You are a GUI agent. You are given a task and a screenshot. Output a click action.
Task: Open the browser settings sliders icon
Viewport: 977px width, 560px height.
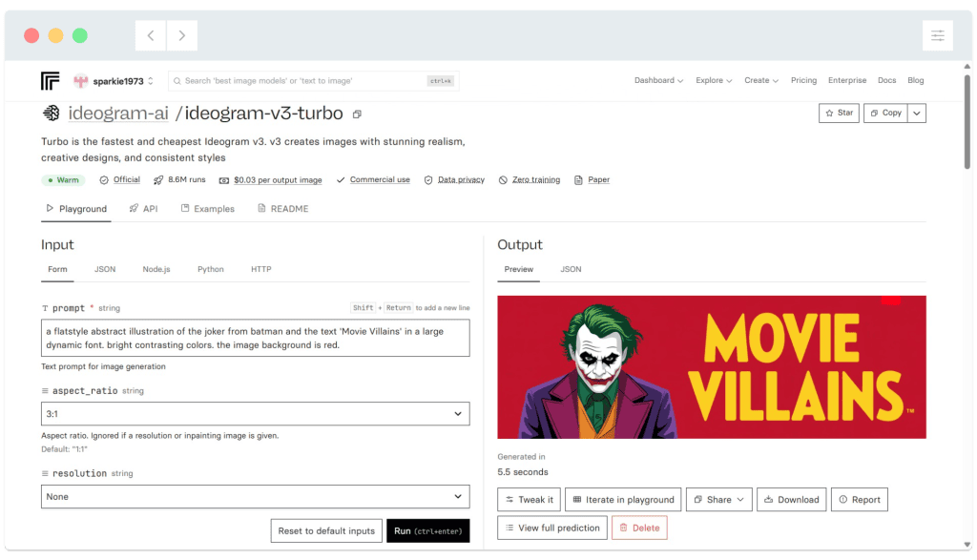(x=937, y=35)
